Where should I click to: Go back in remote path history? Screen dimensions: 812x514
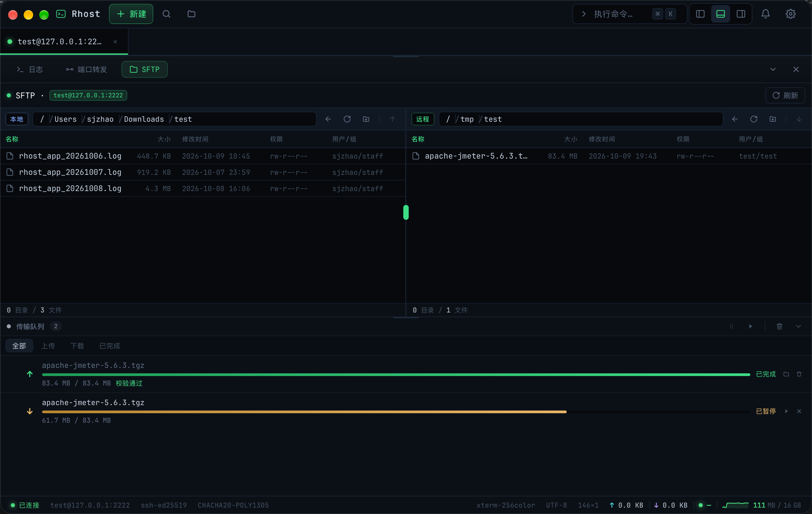pyautogui.click(x=735, y=119)
